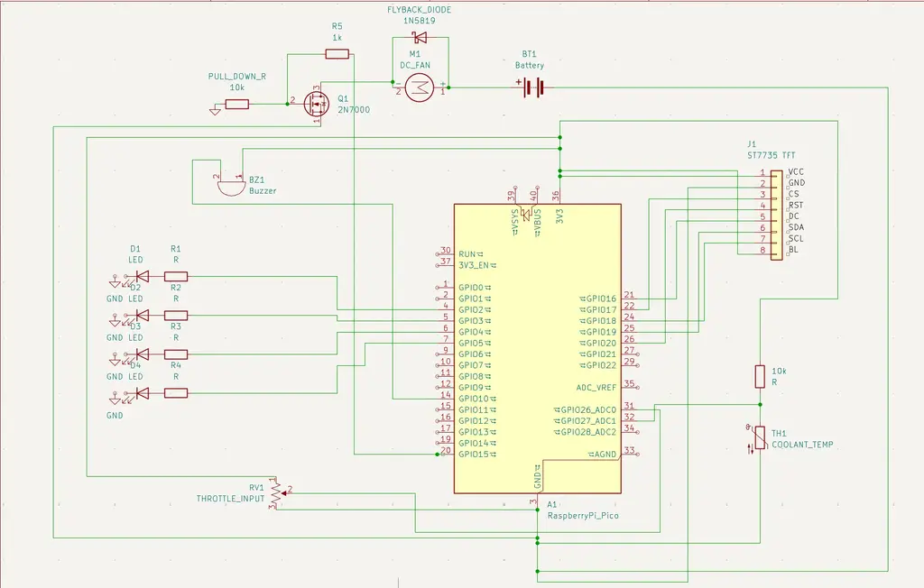Image resolution: width=924 pixels, height=588 pixels.
Task: Click the BL pin label on J1
Action: point(794,250)
